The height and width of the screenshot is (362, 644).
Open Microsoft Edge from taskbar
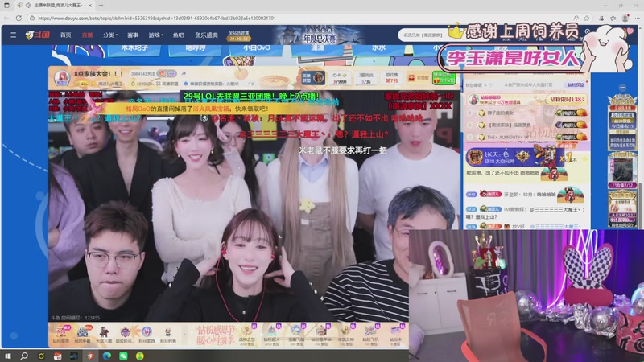(107, 356)
